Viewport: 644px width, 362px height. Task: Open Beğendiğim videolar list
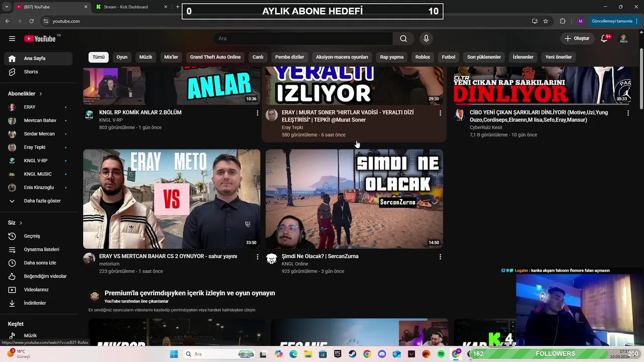click(38, 277)
